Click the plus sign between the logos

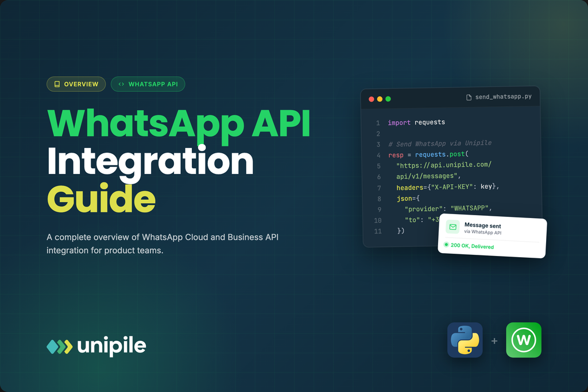494,341
